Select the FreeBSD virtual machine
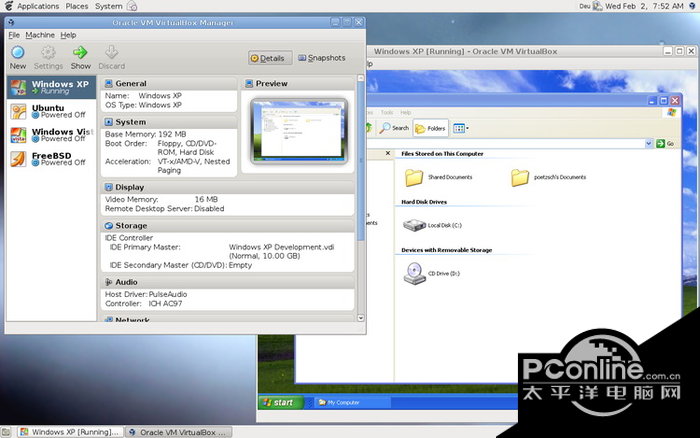Viewport: 700px width, 438px height. tap(51, 159)
